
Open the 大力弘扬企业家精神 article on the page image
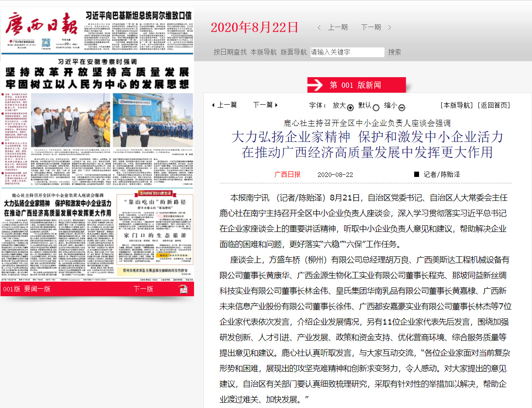point(58,208)
